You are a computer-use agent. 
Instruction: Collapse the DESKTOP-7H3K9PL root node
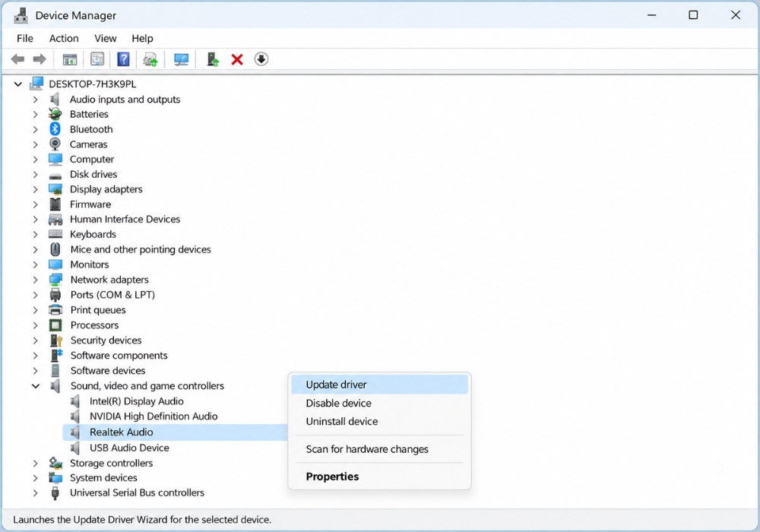18,84
